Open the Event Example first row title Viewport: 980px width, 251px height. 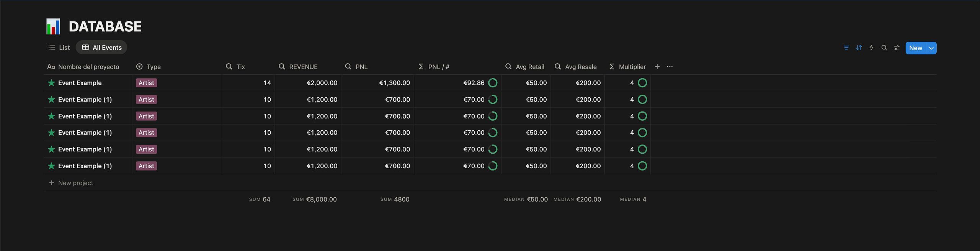point(80,83)
